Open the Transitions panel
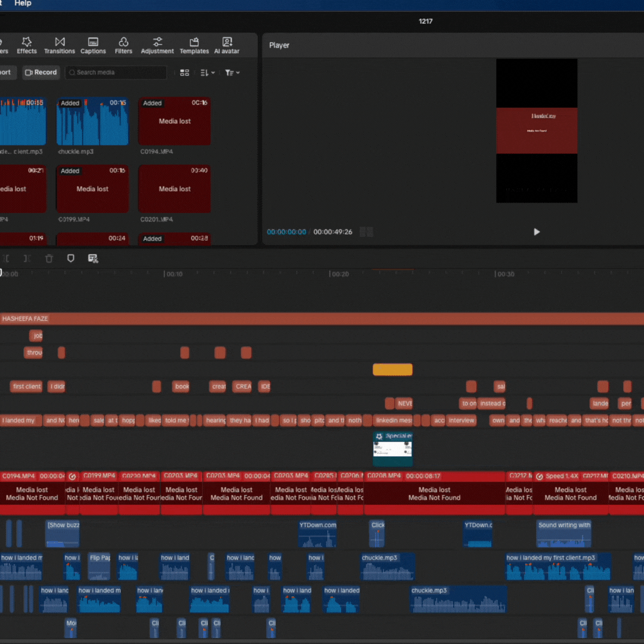Image resolution: width=644 pixels, height=644 pixels. coord(60,45)
